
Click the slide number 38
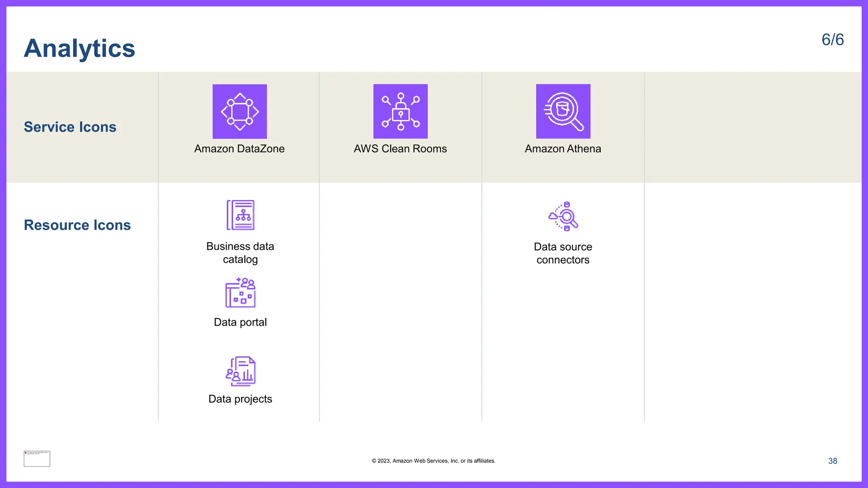[833, 461]
